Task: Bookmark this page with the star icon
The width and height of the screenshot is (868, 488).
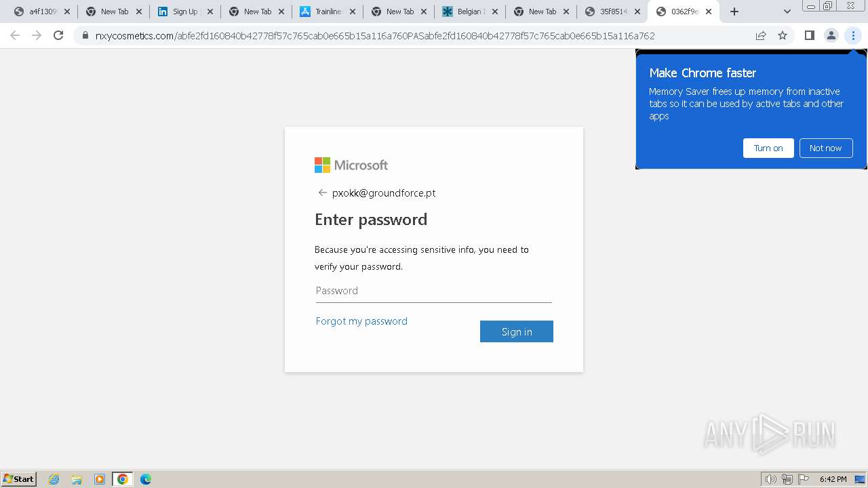Action: click(x=783, y=36)
